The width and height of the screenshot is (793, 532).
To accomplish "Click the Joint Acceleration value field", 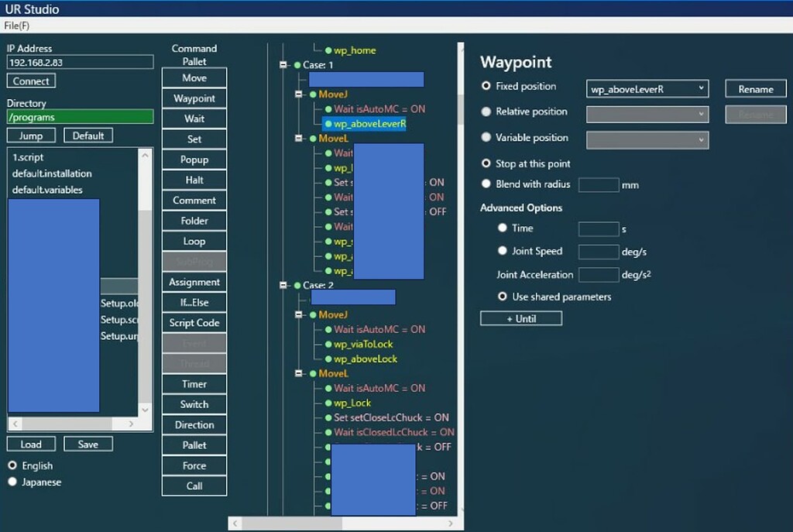I will [599, 275].
